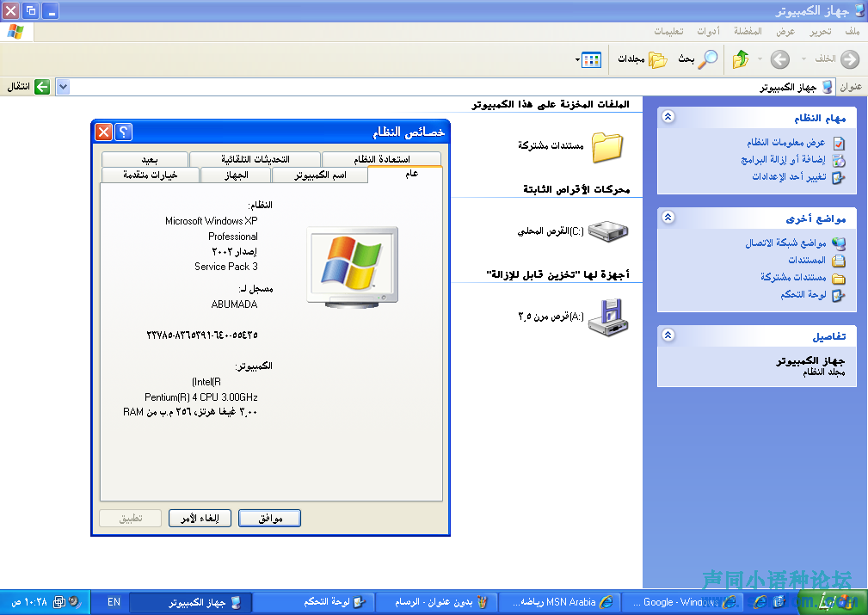Open 'Change a setting' (تغيير أحد الإعدادات) link
Screen dimensions: 868x615
click(789, 177)
